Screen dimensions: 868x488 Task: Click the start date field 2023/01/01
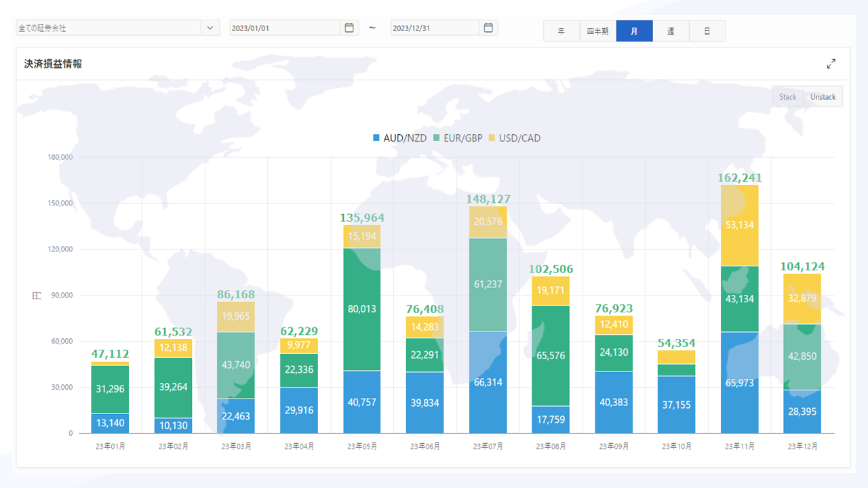(x=285, y=28)
